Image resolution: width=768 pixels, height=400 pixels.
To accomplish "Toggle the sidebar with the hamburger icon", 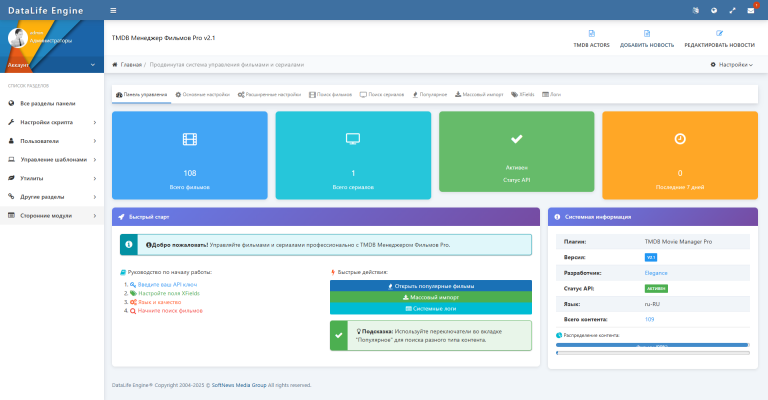I will coord(113,10).
